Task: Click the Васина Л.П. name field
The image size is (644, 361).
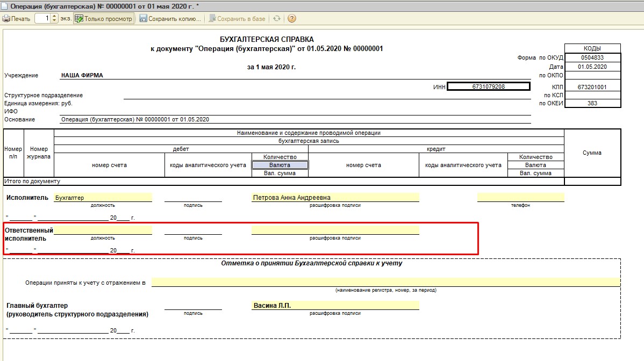Action: [x=335, y=306]
